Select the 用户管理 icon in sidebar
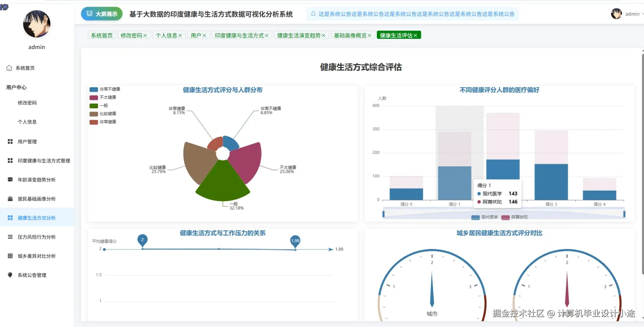644x327 pixels. pos(9,141)
